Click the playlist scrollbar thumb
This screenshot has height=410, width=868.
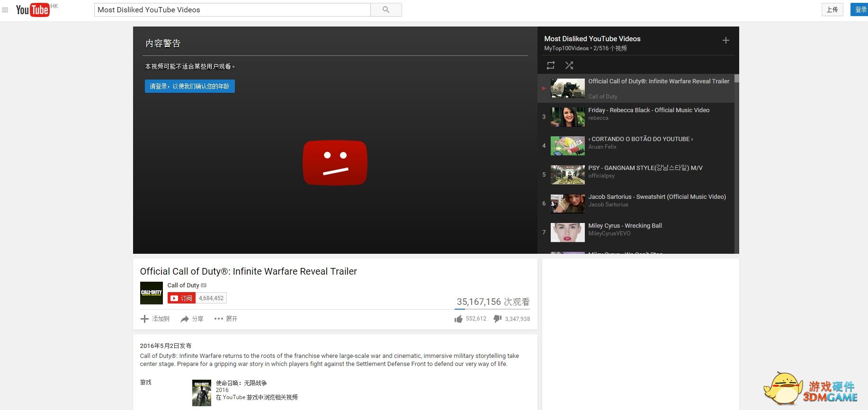pyautogui.click(x=737, y=79)
